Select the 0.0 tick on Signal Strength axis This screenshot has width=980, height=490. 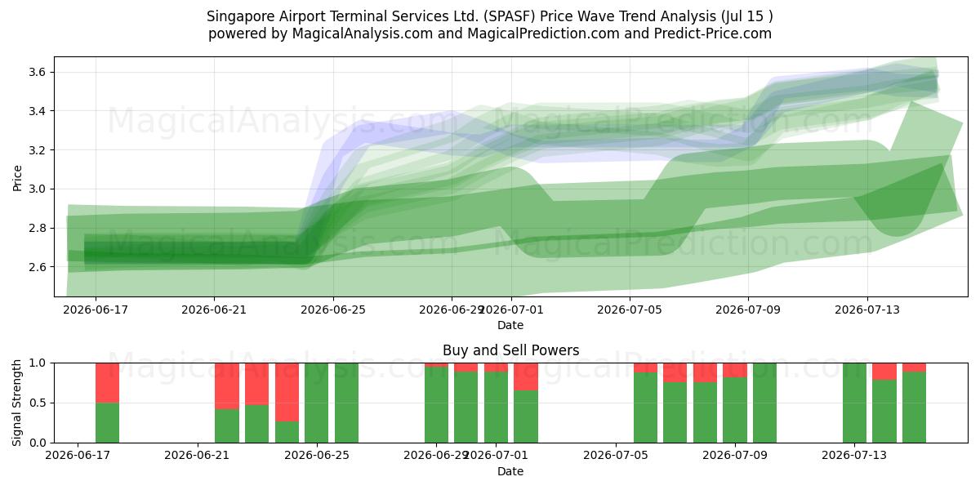click(x=38, y=443)
